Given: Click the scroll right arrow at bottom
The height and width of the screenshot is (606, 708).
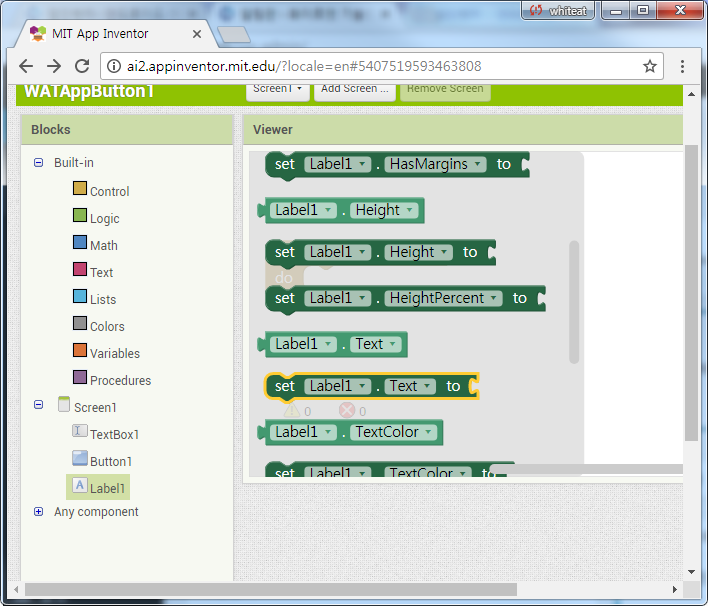Looking at the screenshot, I should click(x=675, y=589).
